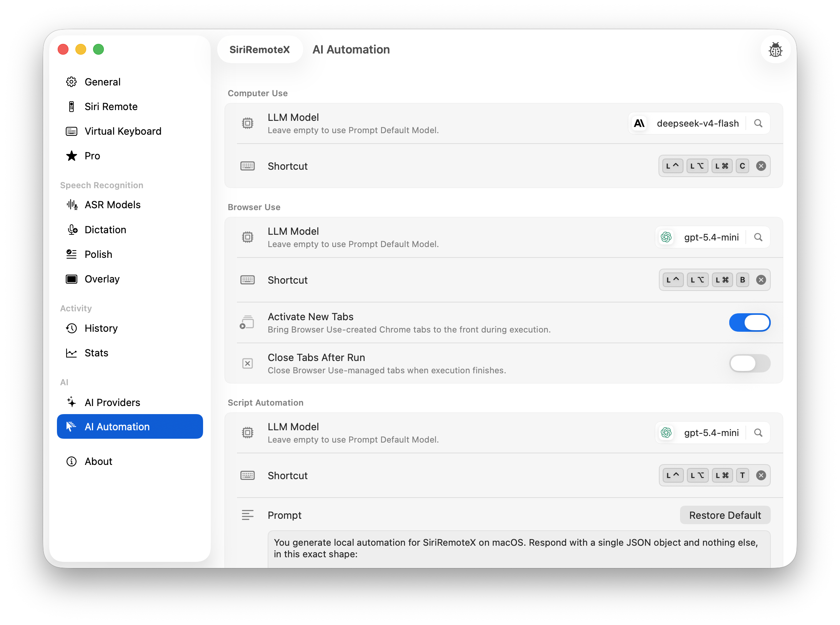Go to AI Providers settings
The image size is (840, 625).
[x=130, y=402]
